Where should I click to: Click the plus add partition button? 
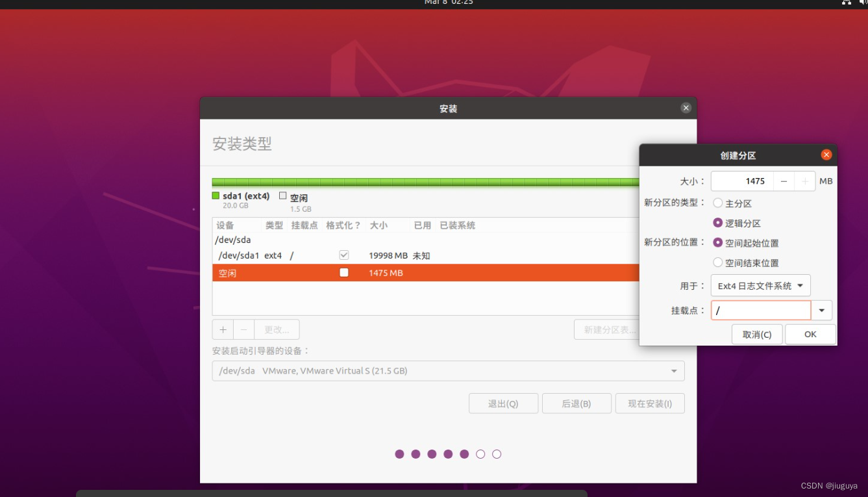click(223, 329)
